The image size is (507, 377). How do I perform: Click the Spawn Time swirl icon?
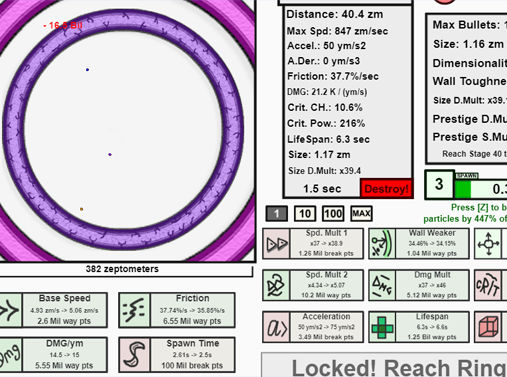click(x=135, y=355)
